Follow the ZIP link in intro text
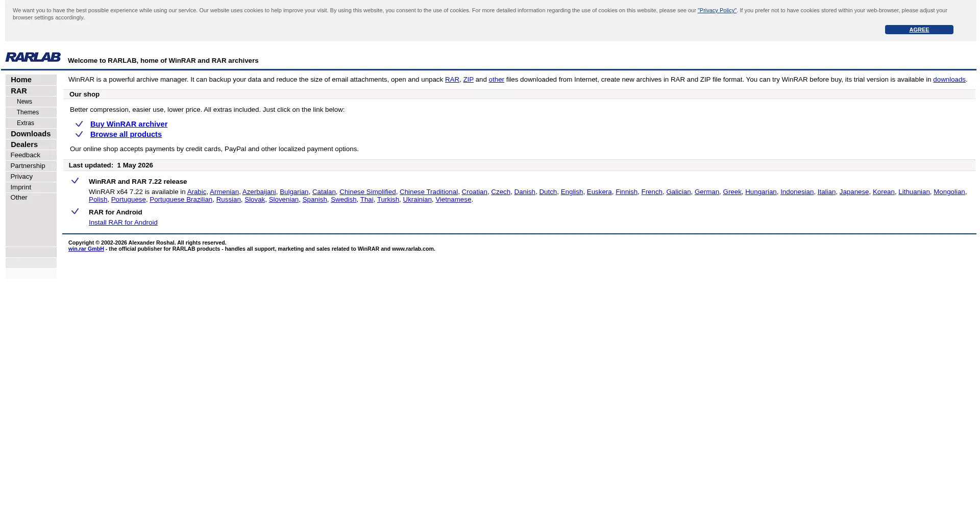 tap(468, 80)
